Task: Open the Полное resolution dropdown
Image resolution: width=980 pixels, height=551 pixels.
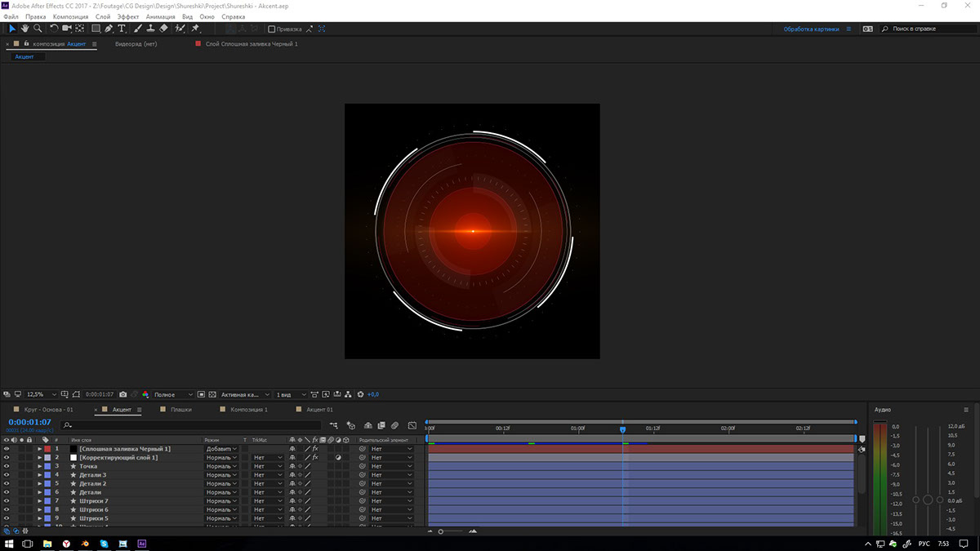Action: click(174, 394)
